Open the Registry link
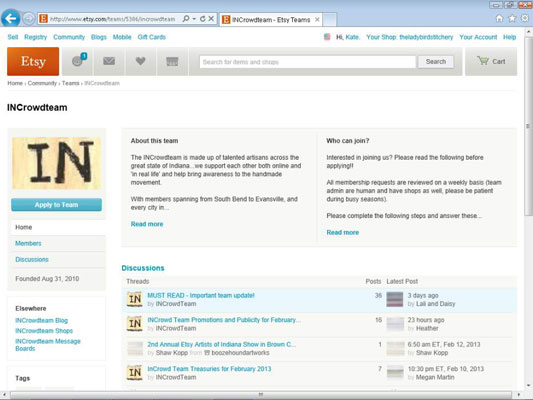The image size is (533, 400). tap(35, 37)
